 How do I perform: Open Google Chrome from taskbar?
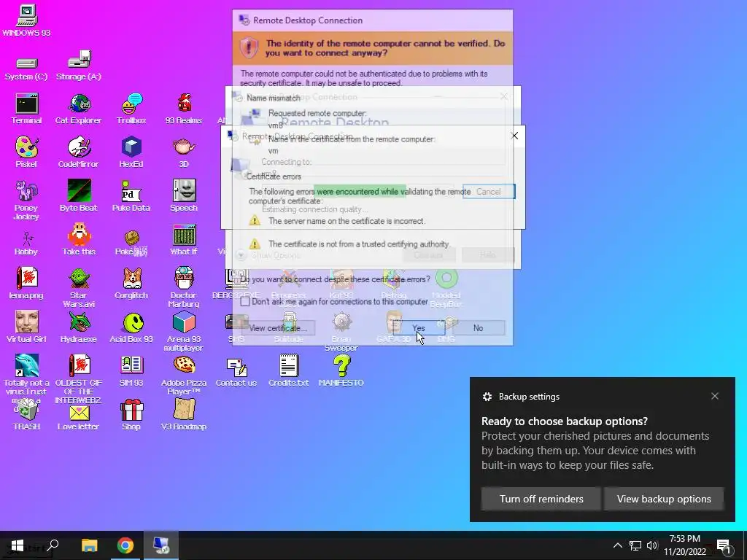(125, 545)
